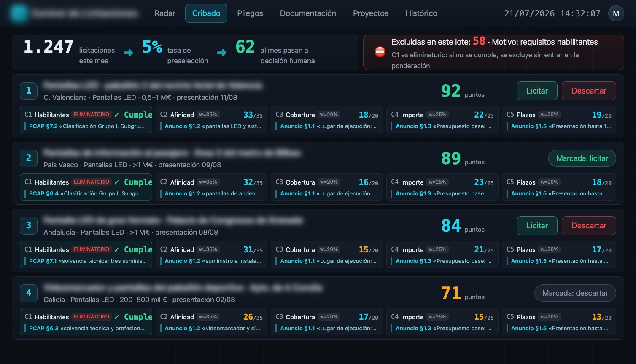Viewport: 636px width, 364px height.
Task: View the Histórico tab
Action: coord(421,13)
